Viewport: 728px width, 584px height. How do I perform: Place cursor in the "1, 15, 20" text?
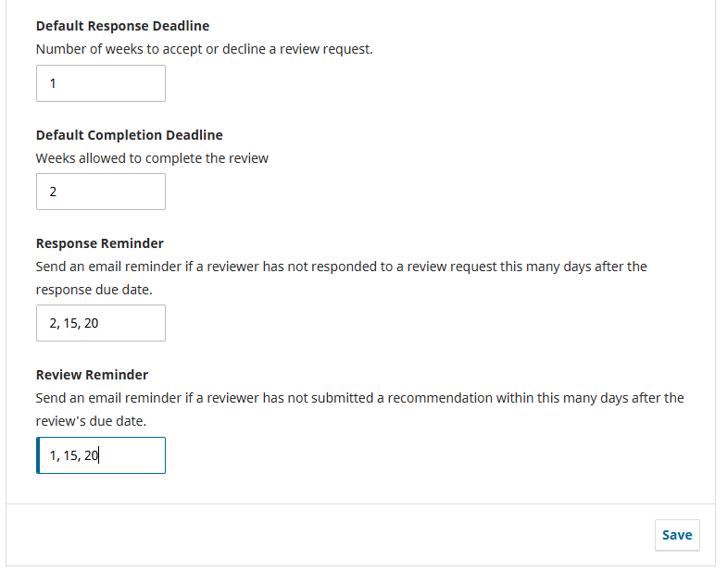point(74,455)
